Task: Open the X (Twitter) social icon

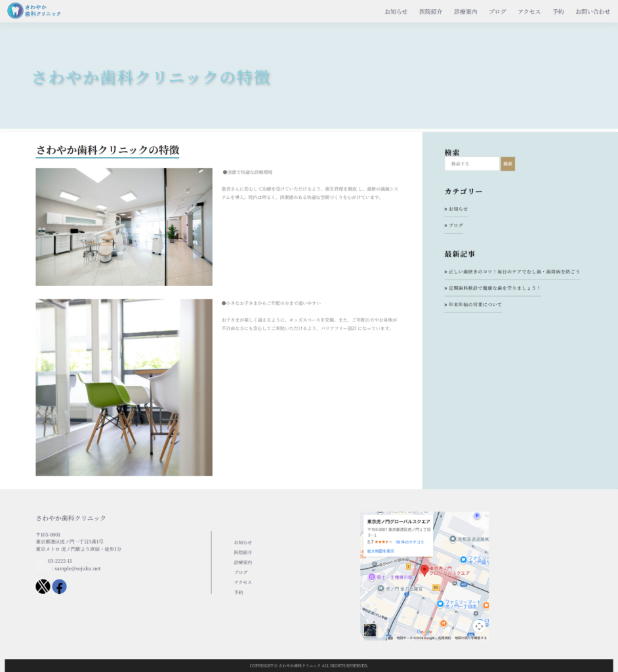Action: coord(43,587)
